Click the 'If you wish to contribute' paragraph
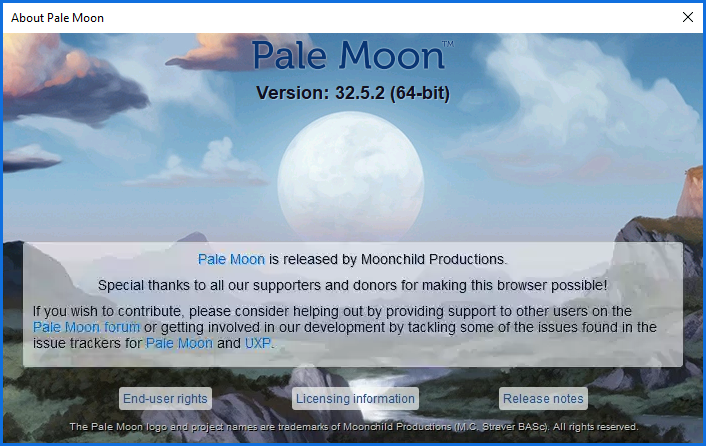Viewport: 706px width, 446px height. coord(345,327)
